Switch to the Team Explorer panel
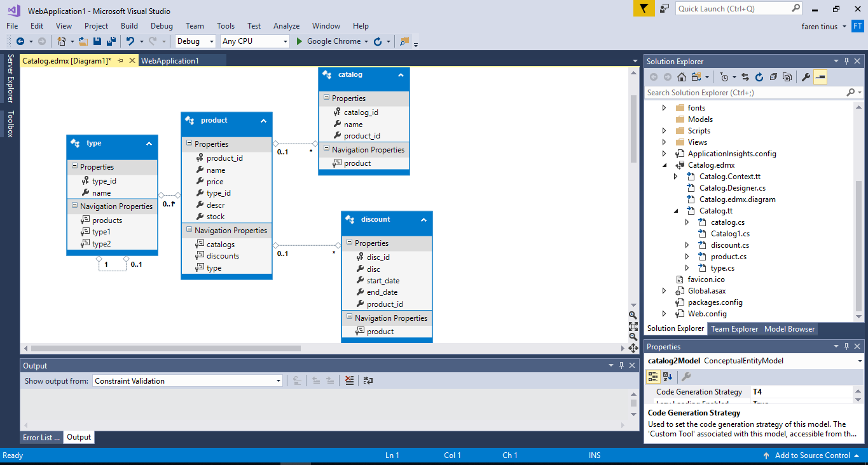The width and height of the screenshot is (868, 465). 734,328
